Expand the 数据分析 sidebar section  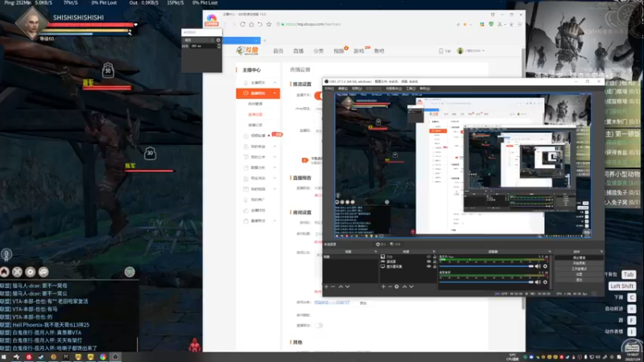pyautogui.click(x=275, y=167)
